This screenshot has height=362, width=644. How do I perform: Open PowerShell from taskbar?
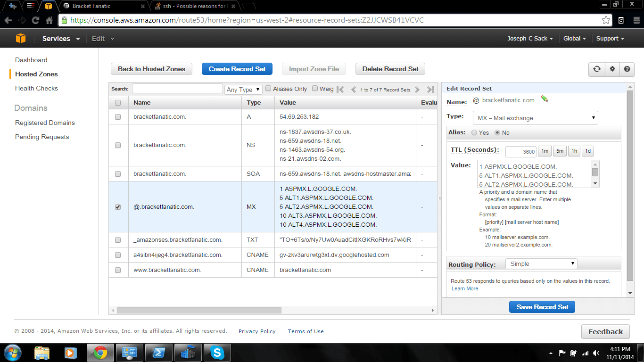pyautogui.click(x=158, y=353)
